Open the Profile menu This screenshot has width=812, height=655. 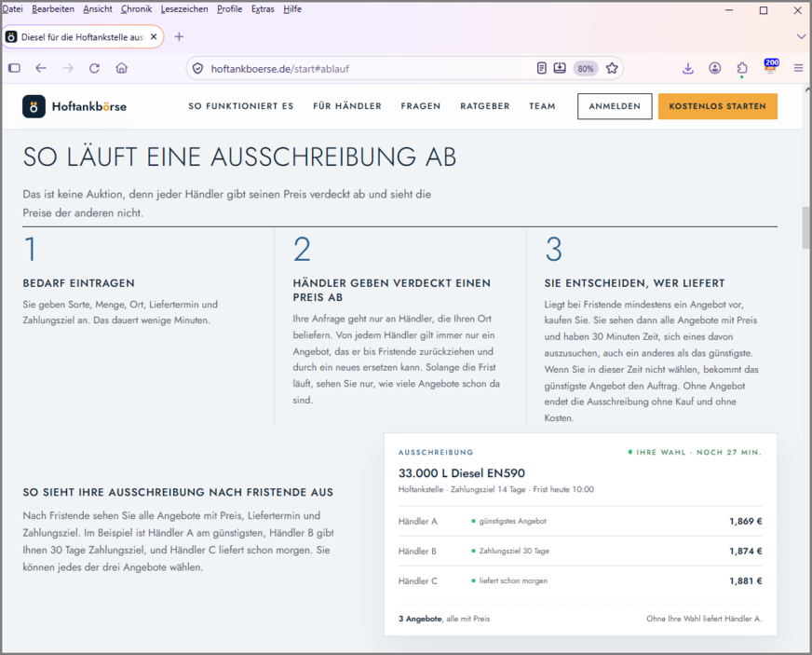coord(229,8)
